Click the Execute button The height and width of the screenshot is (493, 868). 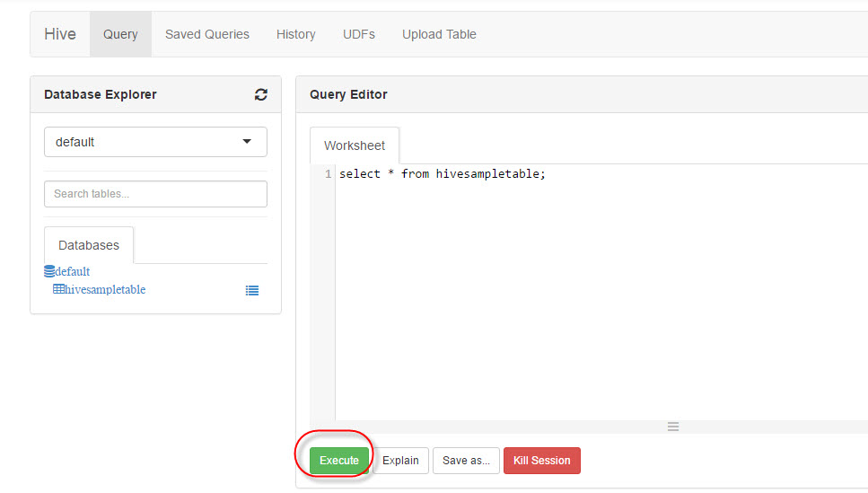pos(339,461)
